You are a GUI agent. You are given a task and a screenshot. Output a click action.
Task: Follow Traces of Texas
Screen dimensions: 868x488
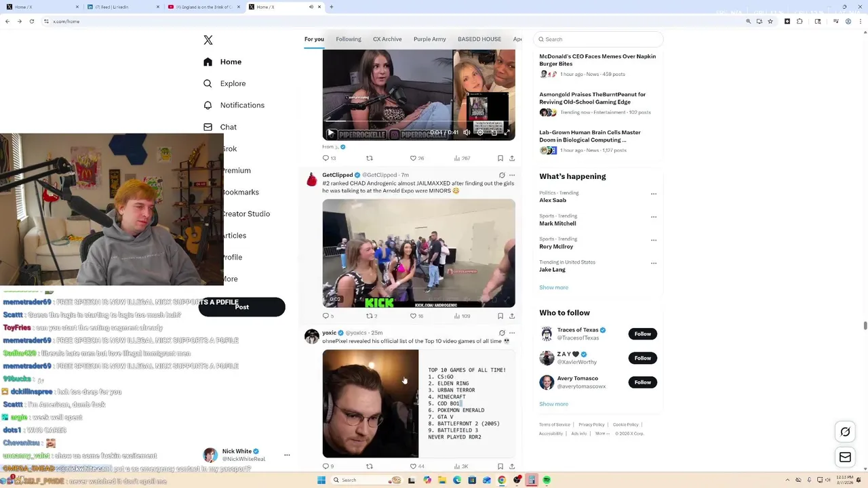pyautogui.click(x=643, y=333)
